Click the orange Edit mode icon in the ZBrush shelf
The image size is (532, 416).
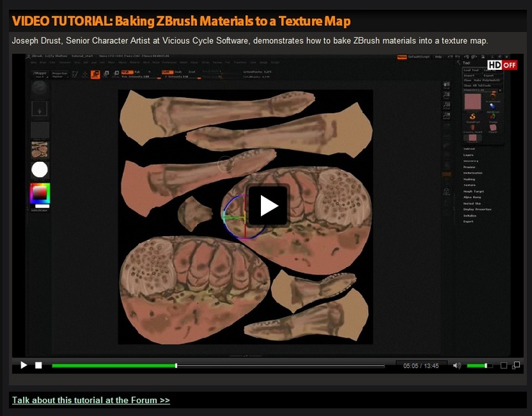click(x=96, y=74)
